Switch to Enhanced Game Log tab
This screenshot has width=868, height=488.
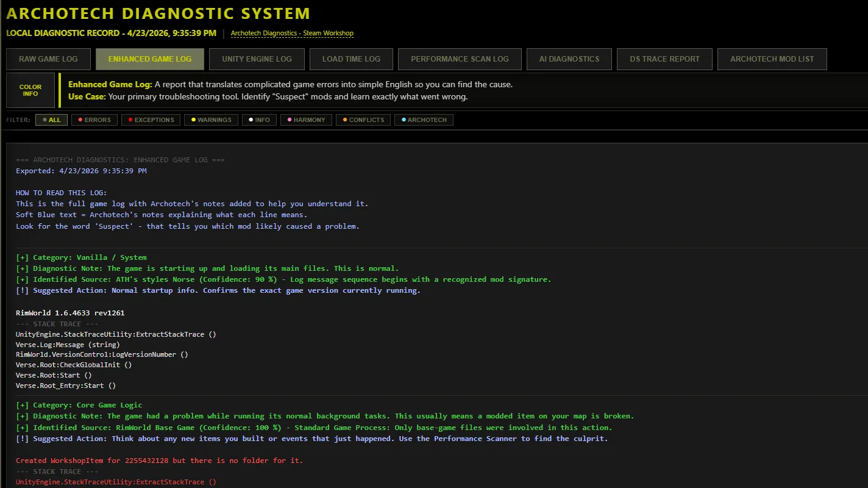point(150,59)
